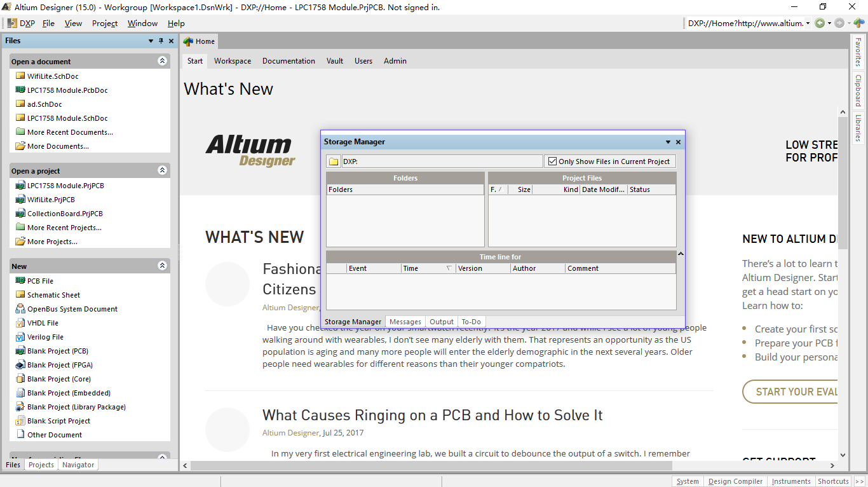Image resolution: width=868 pixels, height=487 pixels.
Task: Click the Storage Manager DXP path field
Action: [x=442, y=161]
